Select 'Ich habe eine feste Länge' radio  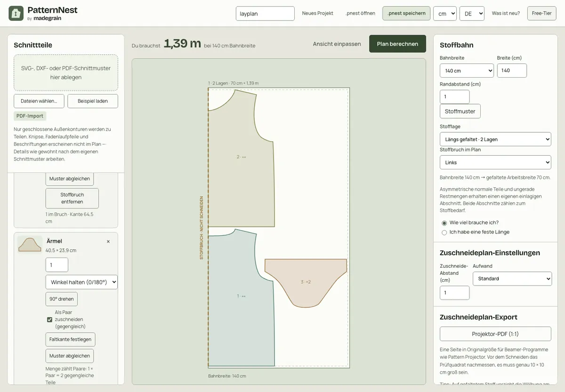[444, 232]
